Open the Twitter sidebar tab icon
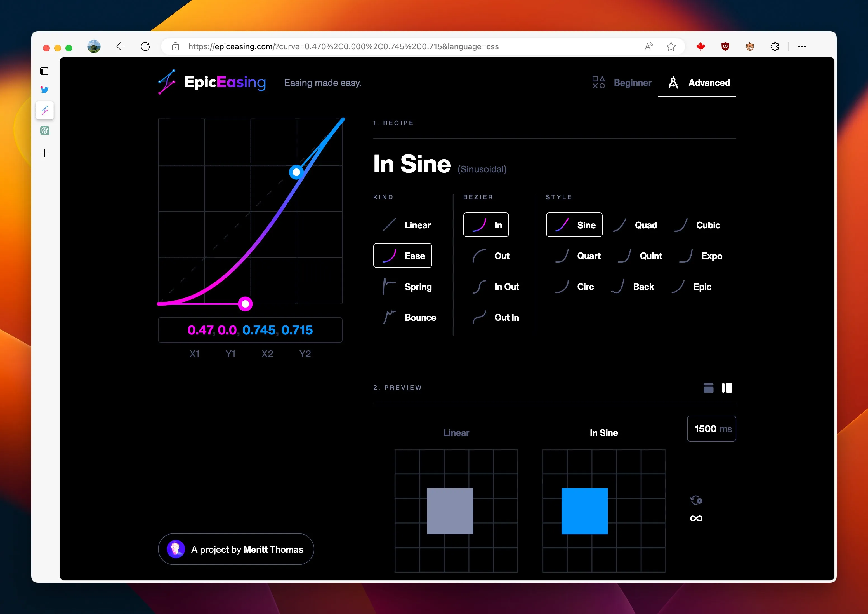 tap(45, 90)
